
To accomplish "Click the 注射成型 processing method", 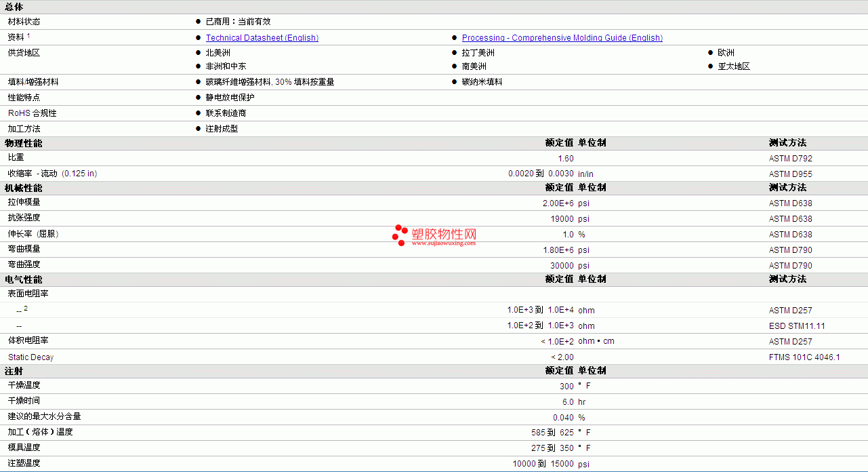I will pos(222,129).
